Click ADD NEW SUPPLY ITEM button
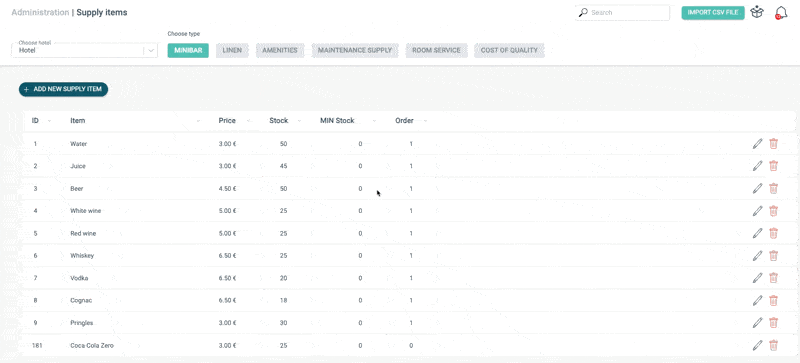 (x=63, y=89)
